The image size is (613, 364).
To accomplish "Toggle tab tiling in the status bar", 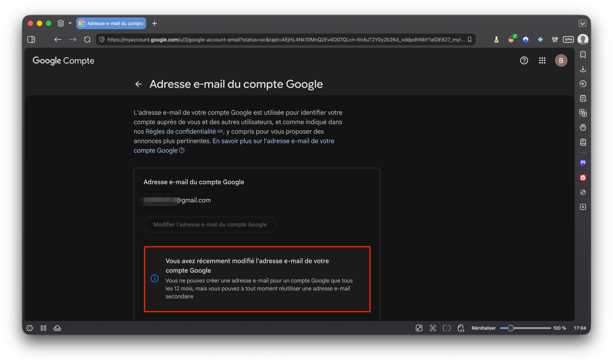I will click(43, 328).
